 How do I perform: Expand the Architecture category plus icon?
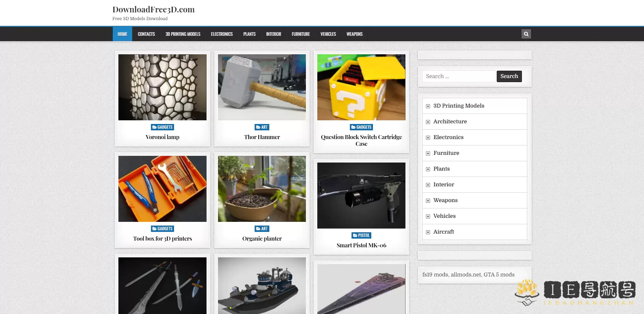click(x=428, y=122)
